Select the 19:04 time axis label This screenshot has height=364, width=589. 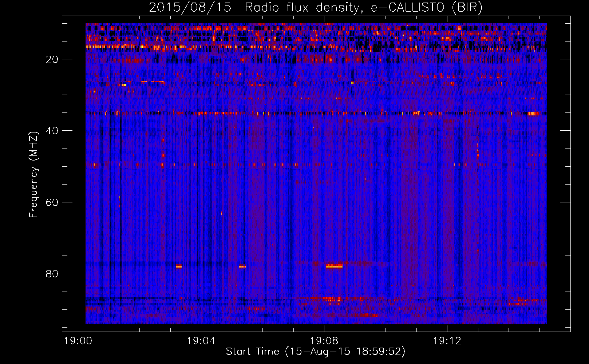(x=201, y=341)
